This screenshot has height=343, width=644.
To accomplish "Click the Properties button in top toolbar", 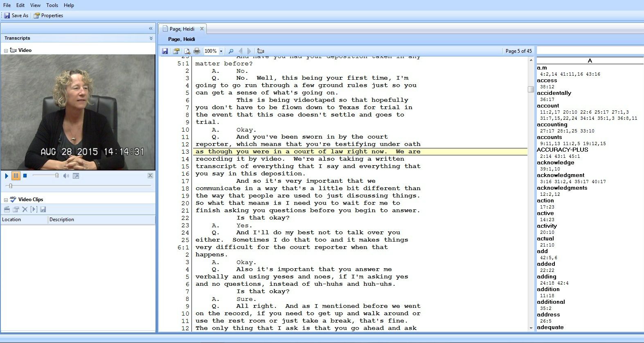I will [48, 16].
